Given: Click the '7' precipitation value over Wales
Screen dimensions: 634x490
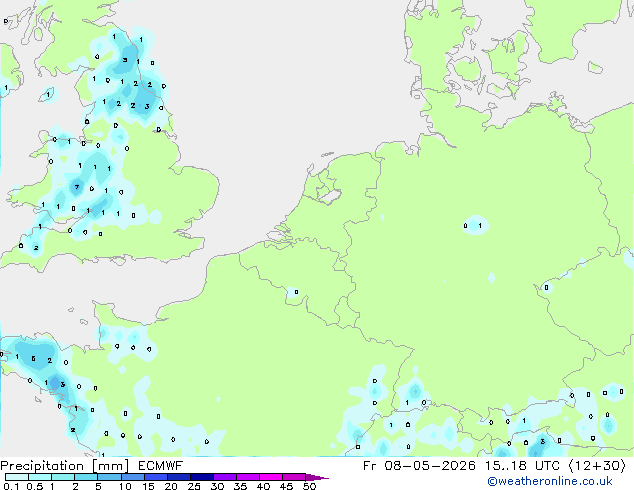Looking at the screenshot, I should 77,187.
